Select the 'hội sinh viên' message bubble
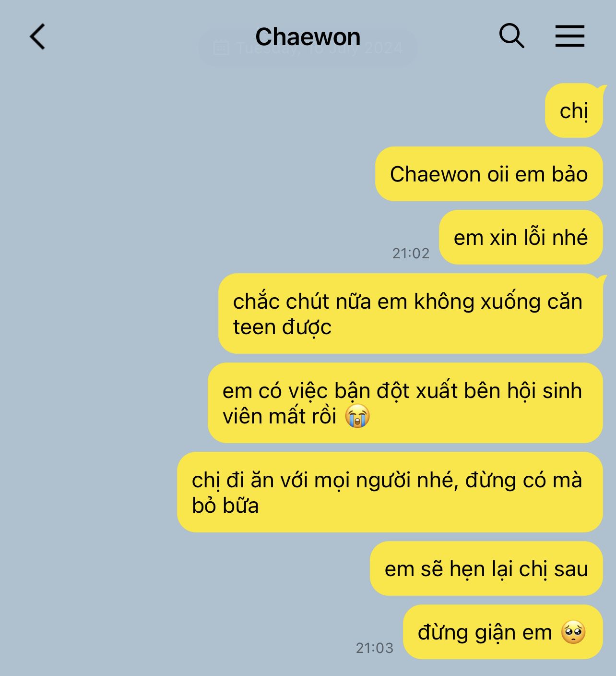Viewport: 616px width, 676px height. coord(405,403)
